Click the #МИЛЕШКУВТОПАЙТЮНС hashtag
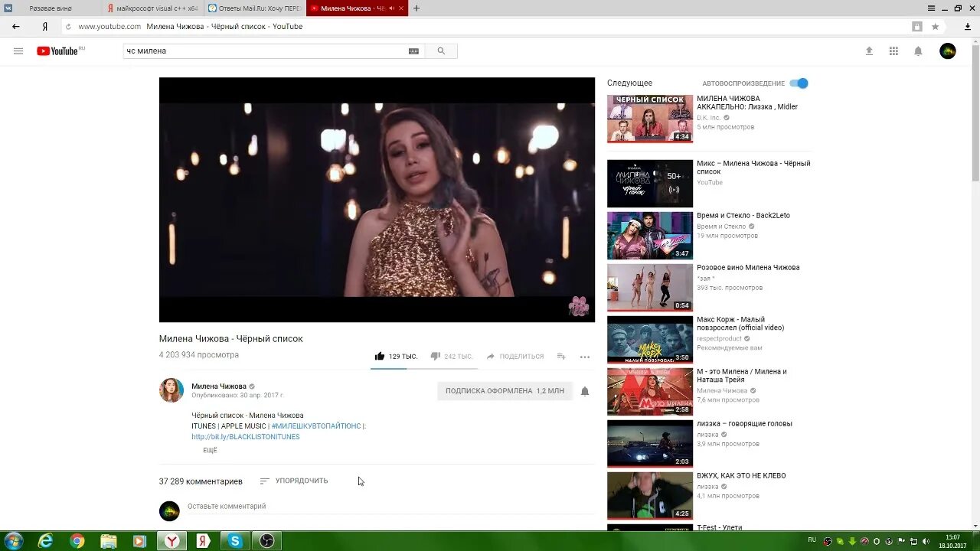This screenshot has width=980, height=551. [316, 426]
